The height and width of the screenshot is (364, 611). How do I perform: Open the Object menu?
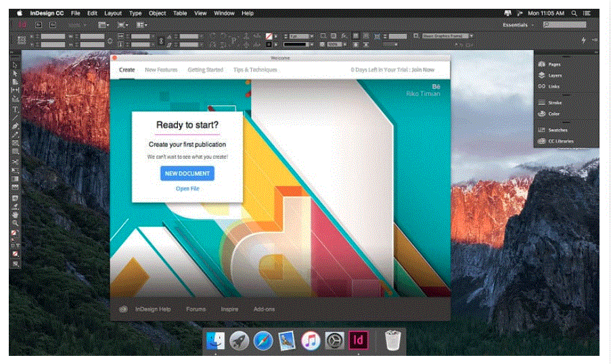157,14
